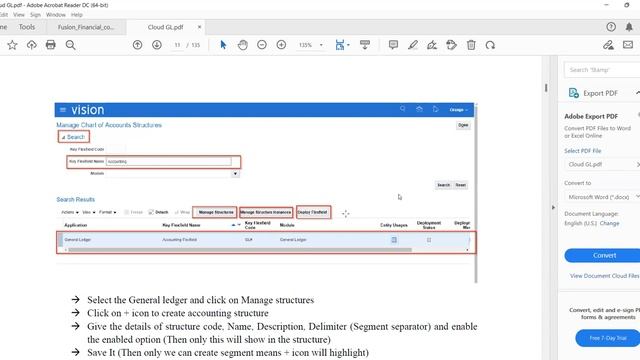
Task: Click the Select PDF File link
Action: click(x=582, y=151)
